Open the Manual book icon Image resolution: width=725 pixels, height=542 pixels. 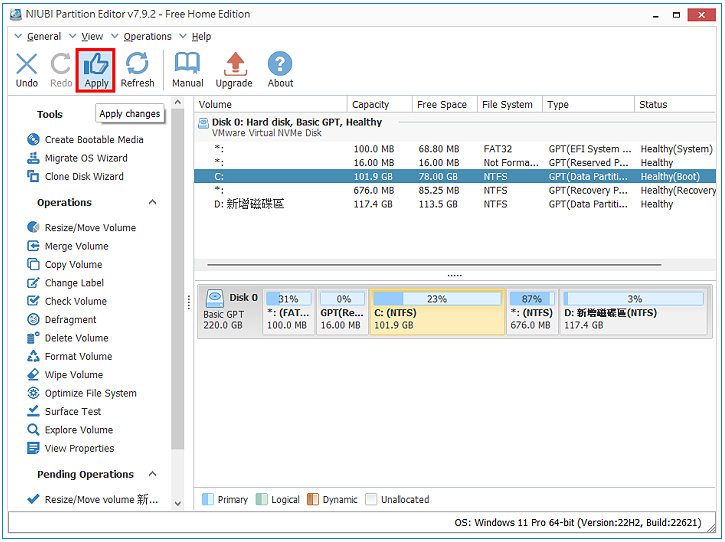tap(187, 69)
